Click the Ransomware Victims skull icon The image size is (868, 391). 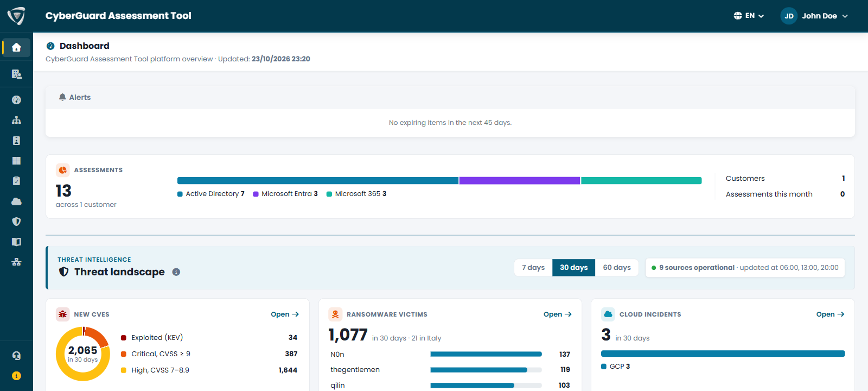tap(335, 314)
